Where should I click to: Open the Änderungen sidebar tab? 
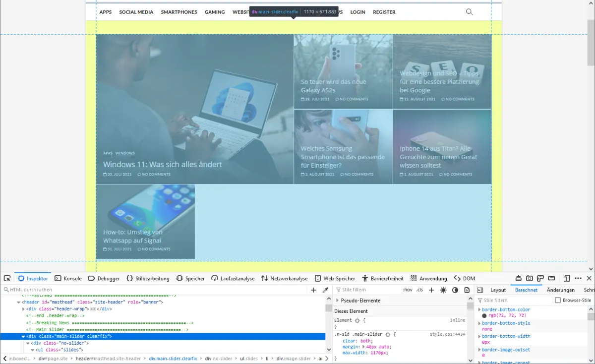point(561,290)
